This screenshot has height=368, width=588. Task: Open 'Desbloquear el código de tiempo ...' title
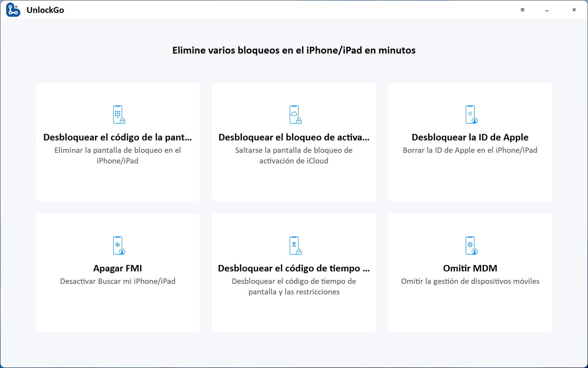(294, 268)
